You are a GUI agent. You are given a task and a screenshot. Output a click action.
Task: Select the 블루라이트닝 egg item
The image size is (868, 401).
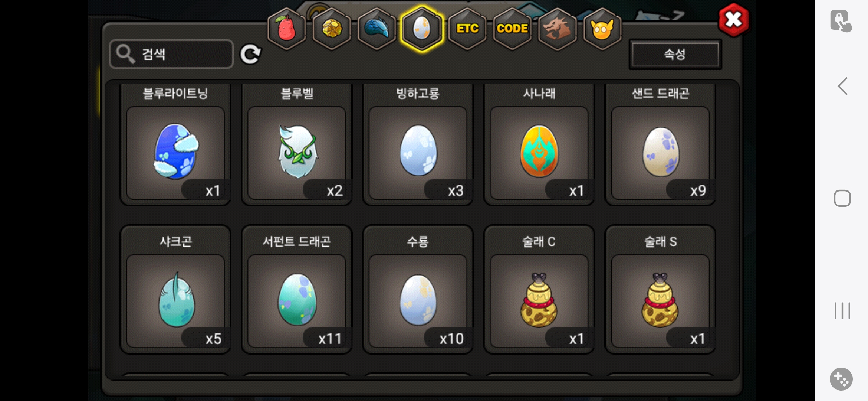tap(176, 144)
